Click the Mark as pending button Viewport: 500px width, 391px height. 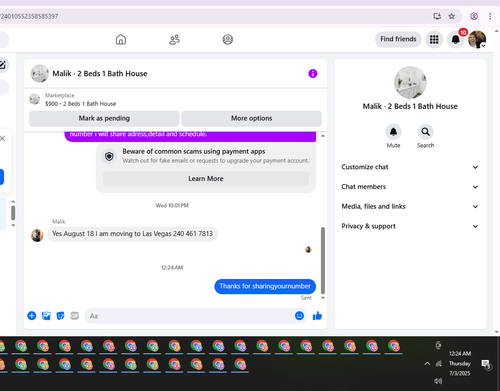(104, 118)
